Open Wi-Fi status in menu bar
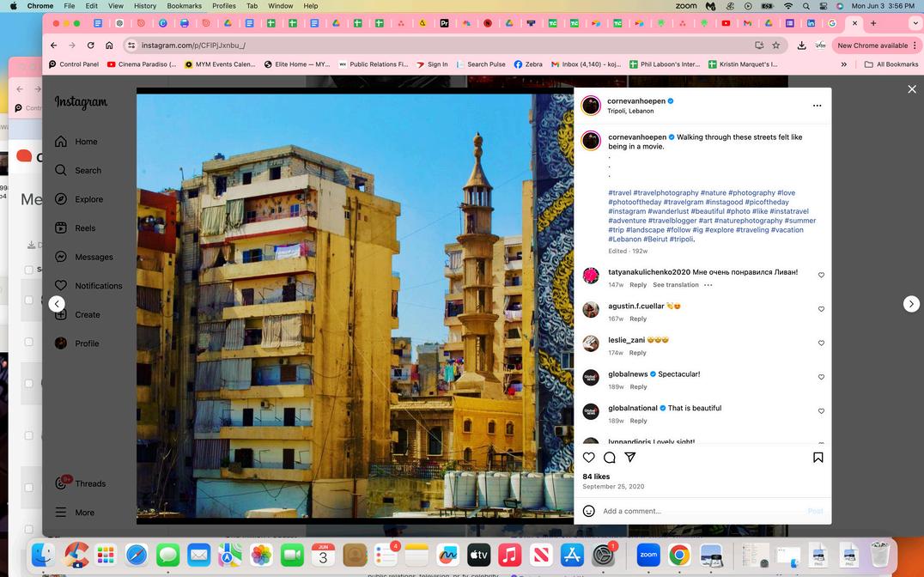 tap(787, 6)
